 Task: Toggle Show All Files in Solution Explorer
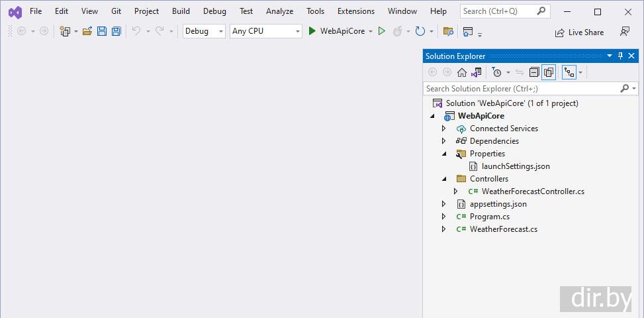549,73
